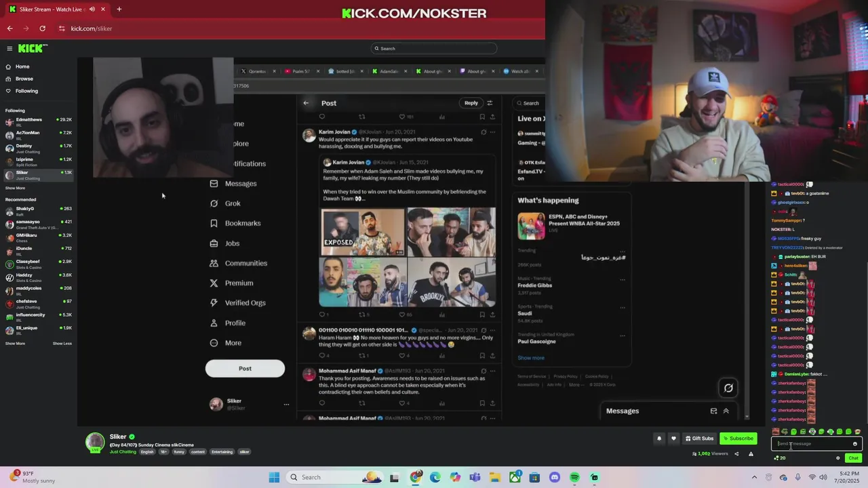Click the Windows taskbar Search box
This screenshot has width=868, height=488.
[334, 477]
